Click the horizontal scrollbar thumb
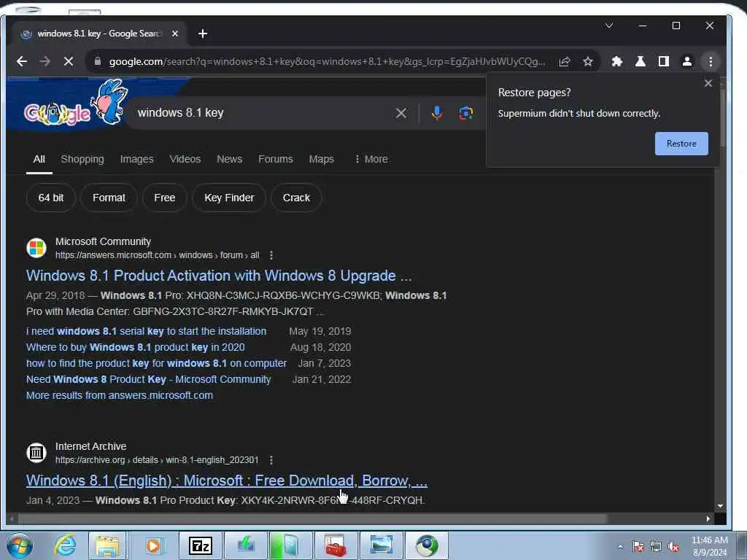Screen dimensions: 747x560 point(312,518)
